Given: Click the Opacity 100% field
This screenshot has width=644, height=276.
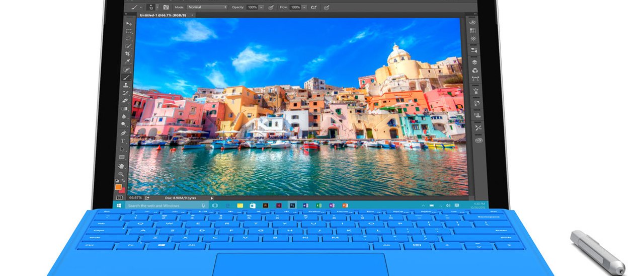Looking at the screenshot, I should 252,7.
